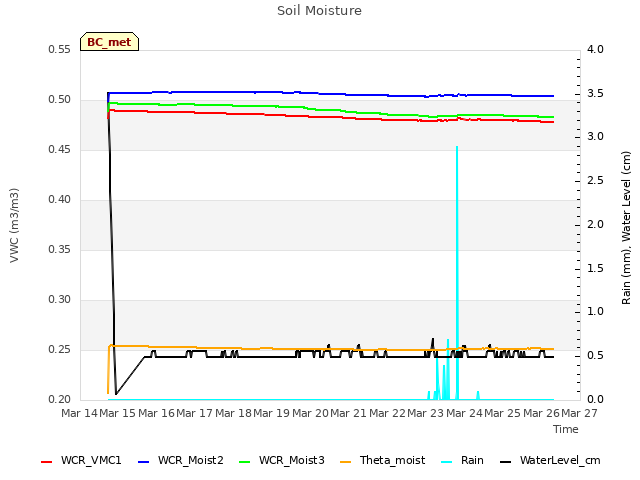
Task: Click the black WaterLevel_cm legend swatch
Action: (505, 462)
